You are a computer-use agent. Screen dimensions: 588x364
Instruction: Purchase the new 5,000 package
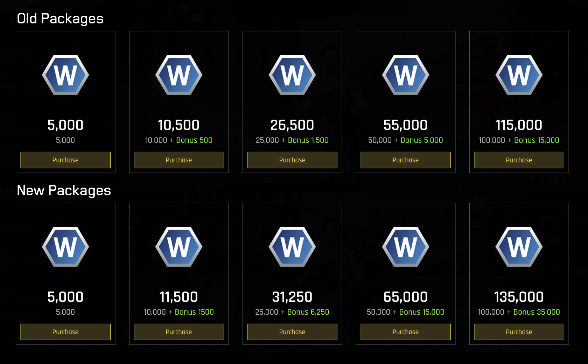(x=65, y=332)
